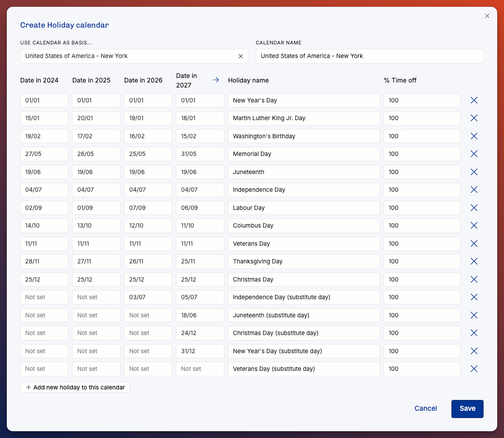This screenshot has width=504, height=438.
Task: Set the % time off for Christmas Day
Action: 422,279
